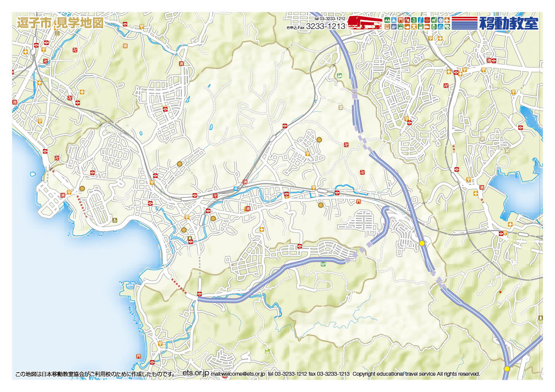Click the red and blue striped flag logo
The width and height of the screenshot is (555, 392).
click(464, 23)
